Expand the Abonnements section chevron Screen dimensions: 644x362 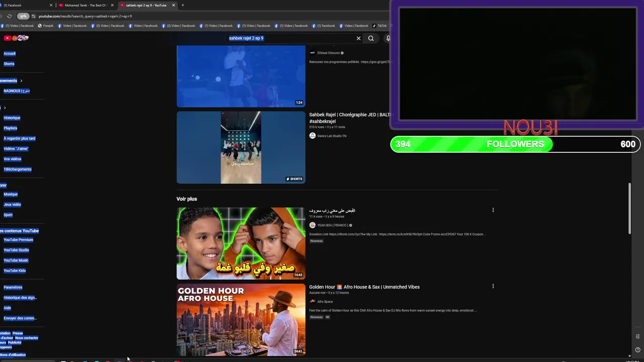(x=21, y=80)
